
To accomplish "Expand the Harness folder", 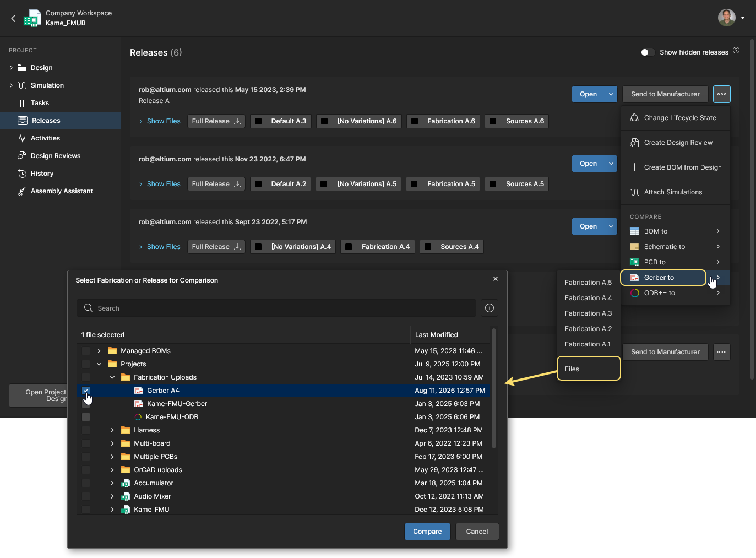I will point(112,430).
